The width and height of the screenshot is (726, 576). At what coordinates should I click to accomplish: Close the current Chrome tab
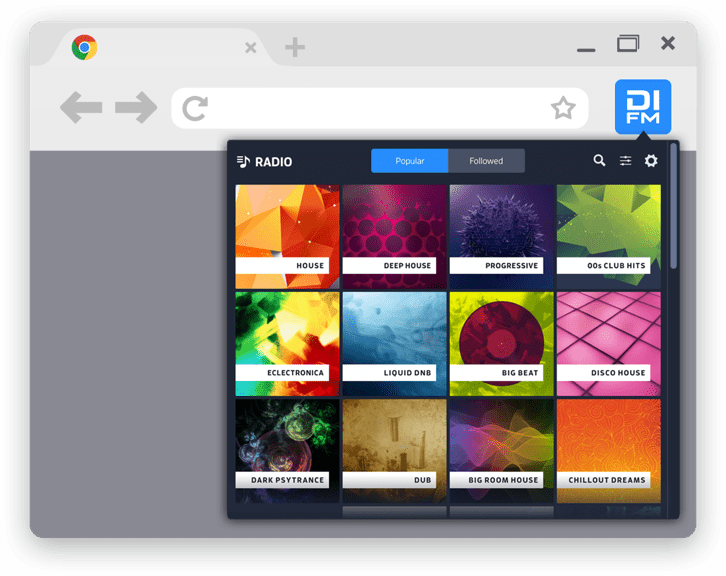pos(251,47)
